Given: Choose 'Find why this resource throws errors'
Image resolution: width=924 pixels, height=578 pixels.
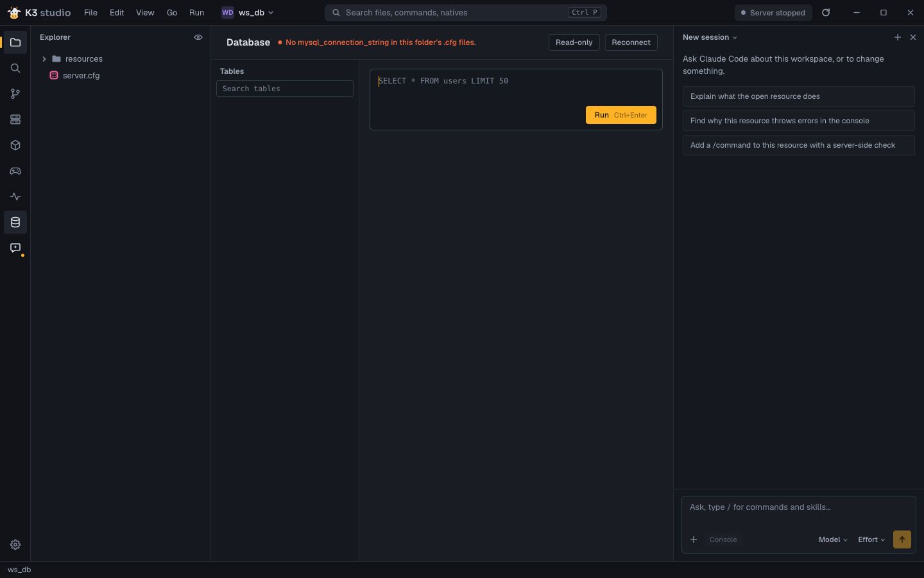Looking at the screenshot, I should coord(799,121).
